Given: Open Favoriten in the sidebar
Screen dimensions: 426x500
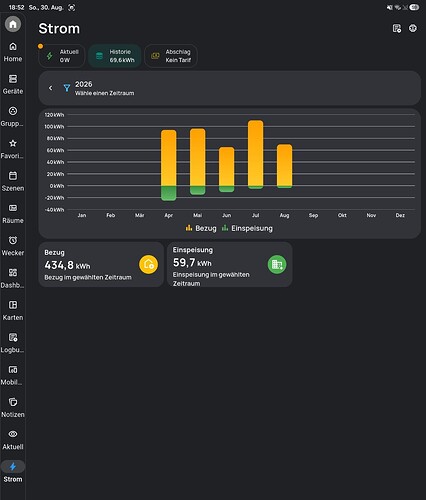Looking at the screenshot, I should [x=13, y=149].
